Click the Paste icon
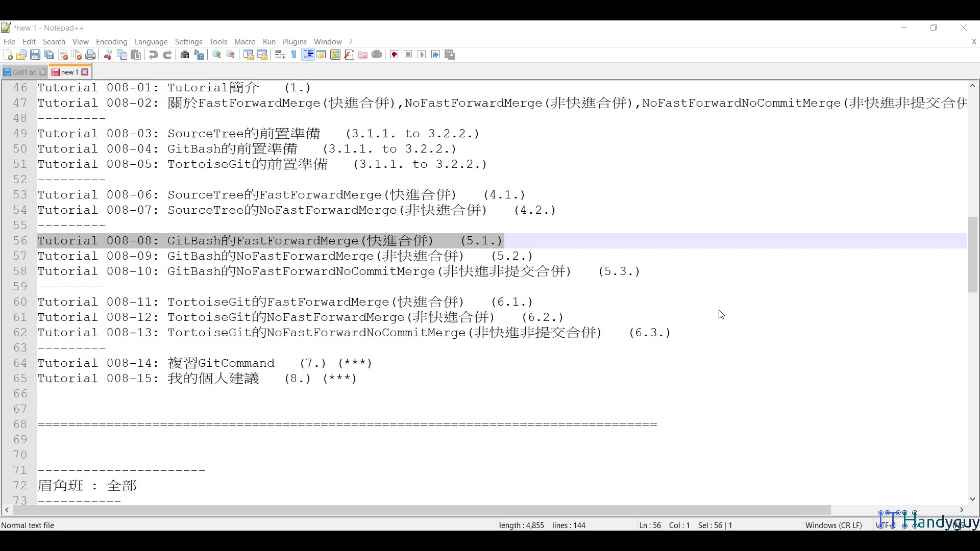 (x=136, y=55)
